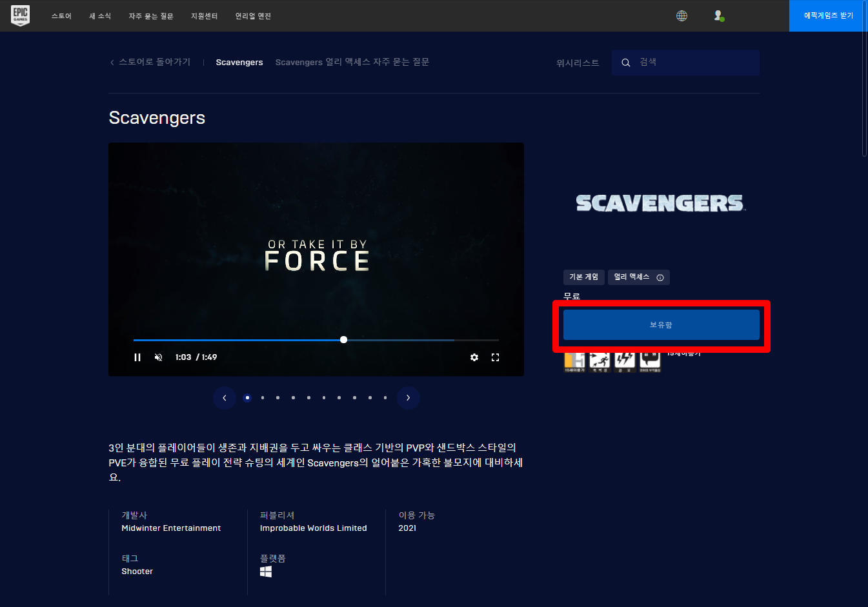Open the 지원센터 menu item
This screenshot has height=607, width=868.
(x=205, y=16)
